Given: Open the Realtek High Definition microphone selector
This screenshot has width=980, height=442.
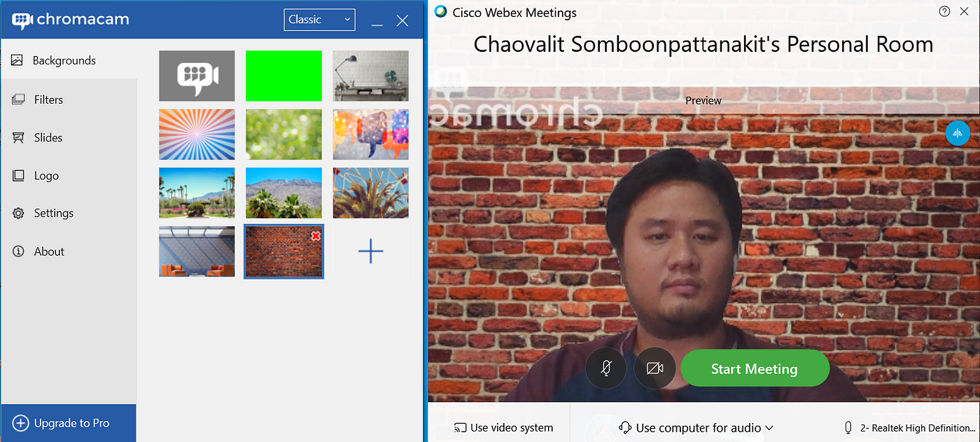Looking at the screenshot, I should (x=909, y=427).
